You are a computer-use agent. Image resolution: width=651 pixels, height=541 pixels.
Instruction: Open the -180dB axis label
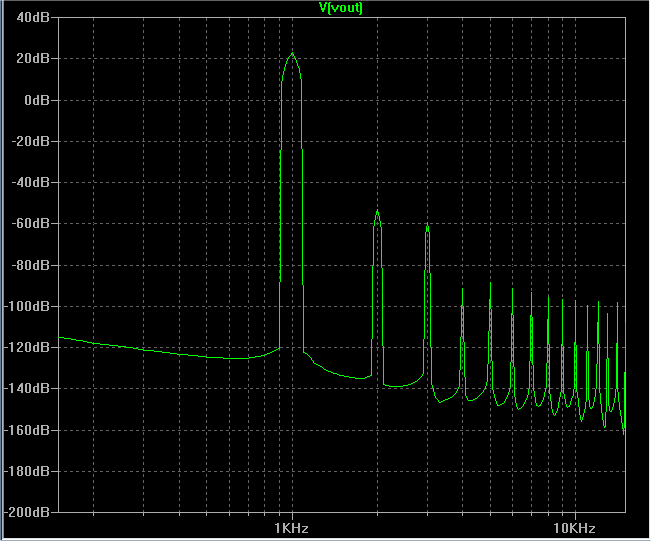(x=27, y=471)
